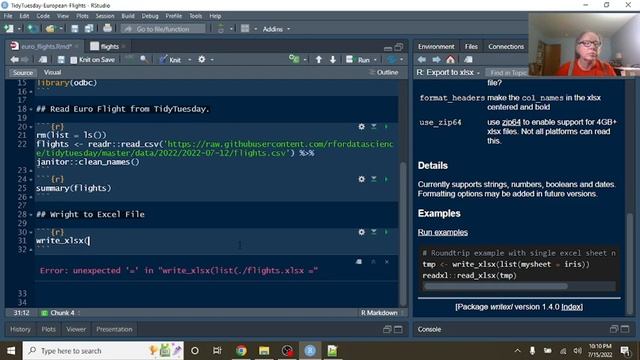Click the editor toolbar save icon
The width and height of the screenshot is (640, 360).
pos(61,60)
